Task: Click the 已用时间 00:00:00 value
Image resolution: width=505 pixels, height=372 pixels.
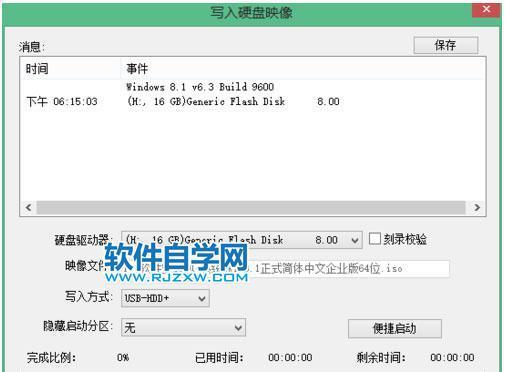Action: tap(290, 358)
